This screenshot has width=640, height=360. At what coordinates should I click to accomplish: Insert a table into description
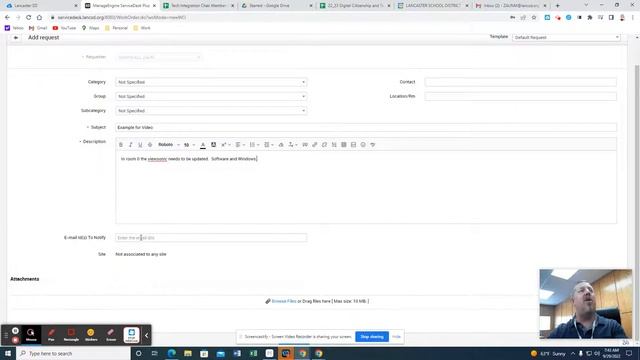[344, 145]
